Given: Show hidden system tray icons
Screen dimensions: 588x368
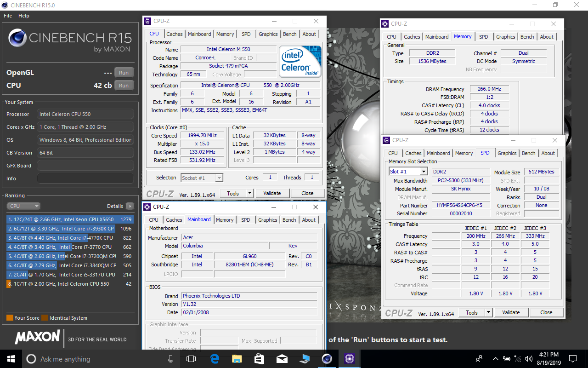Looking at the screenshot, I should [495, 359].
